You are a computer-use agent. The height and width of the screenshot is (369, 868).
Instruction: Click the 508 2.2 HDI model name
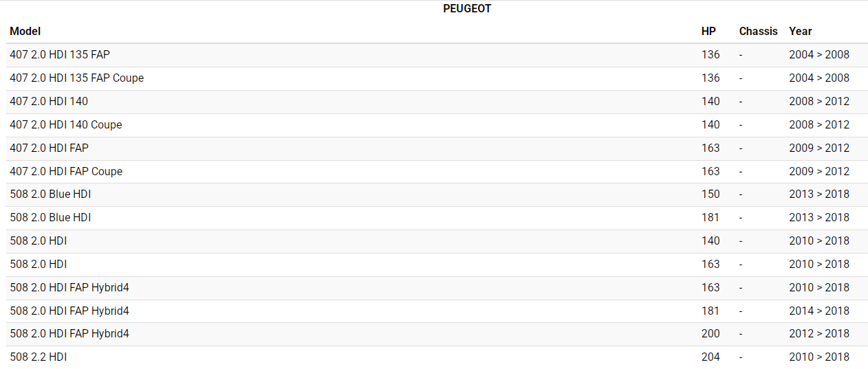tap(39, 357)
